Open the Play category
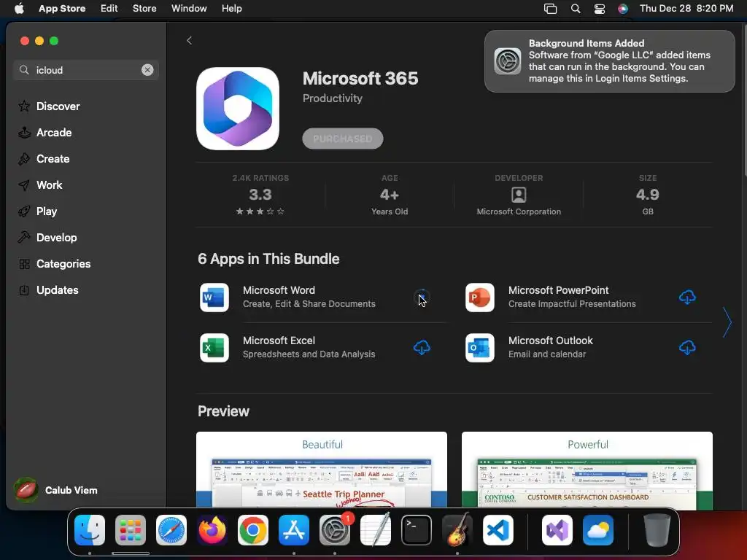 click(38, 211)
